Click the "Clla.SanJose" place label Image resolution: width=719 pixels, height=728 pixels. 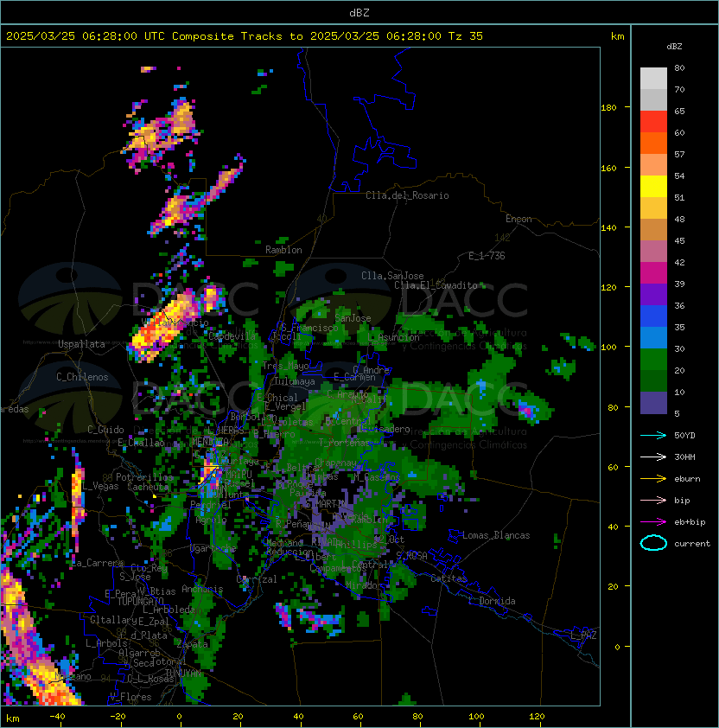392,276
